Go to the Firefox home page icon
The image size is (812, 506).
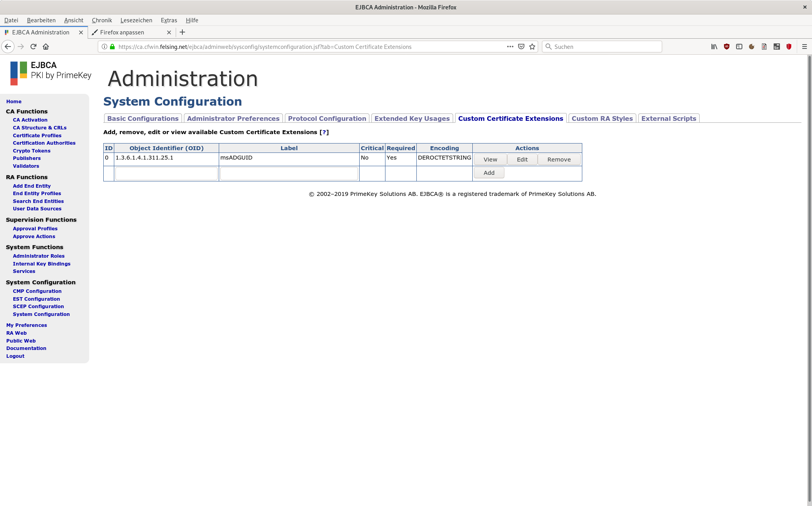46,47
